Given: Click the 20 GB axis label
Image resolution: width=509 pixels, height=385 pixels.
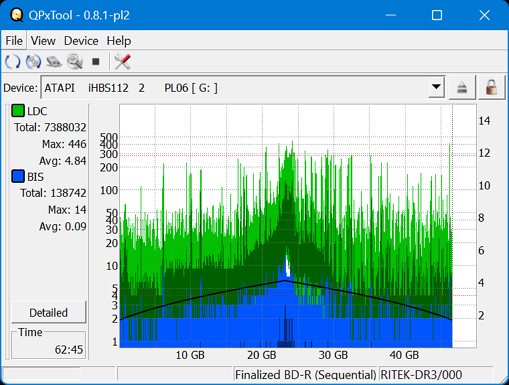Looking at the screenshot, I should pos(262,355).
